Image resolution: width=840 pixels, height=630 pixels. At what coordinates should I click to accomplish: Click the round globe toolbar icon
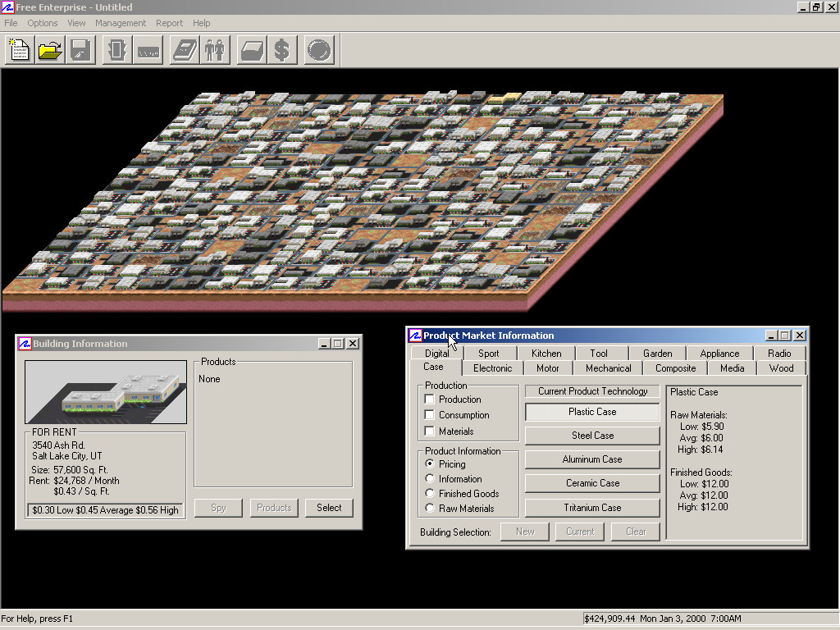[319, 50]
